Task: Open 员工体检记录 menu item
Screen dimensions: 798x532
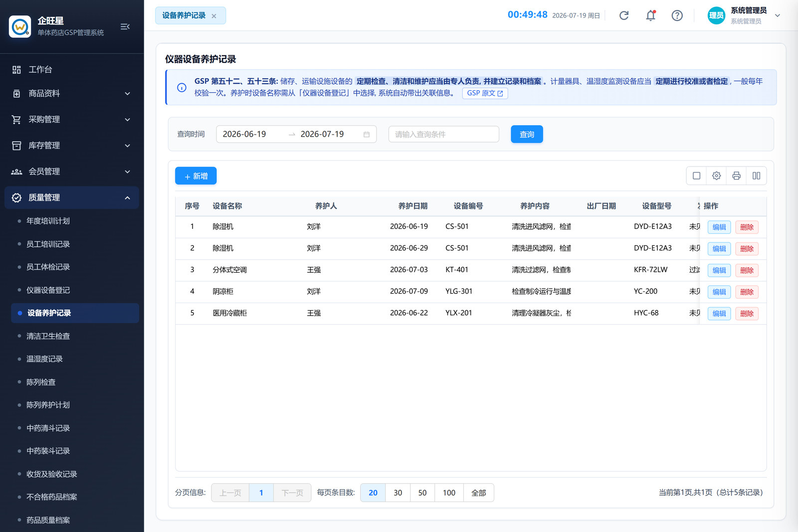Action: (x=75, y=267)
